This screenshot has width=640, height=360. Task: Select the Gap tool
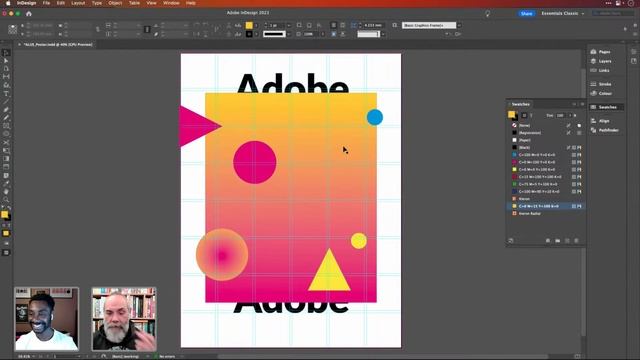point(6,77)
